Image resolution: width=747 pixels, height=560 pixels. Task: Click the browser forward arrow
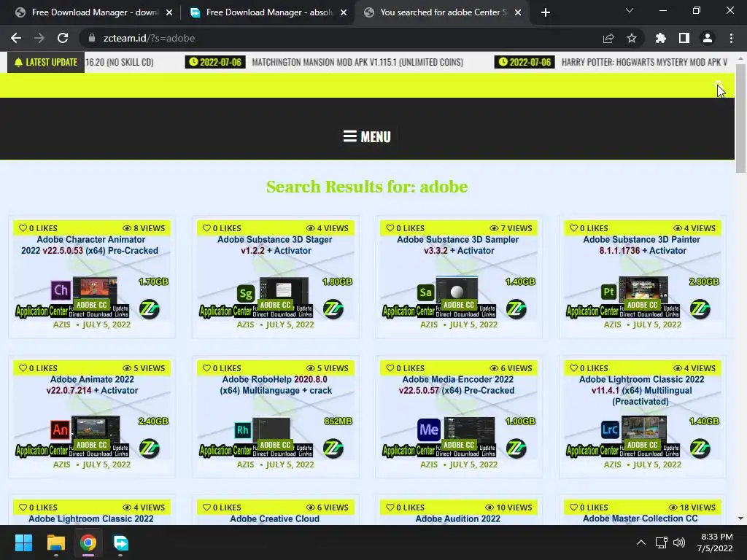click(39, 38)
